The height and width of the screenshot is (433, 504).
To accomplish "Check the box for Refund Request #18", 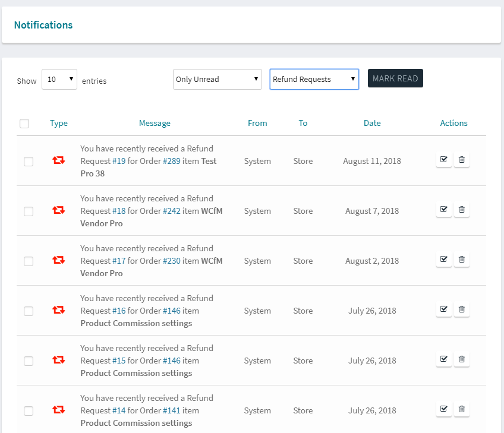I will [29, 211].
